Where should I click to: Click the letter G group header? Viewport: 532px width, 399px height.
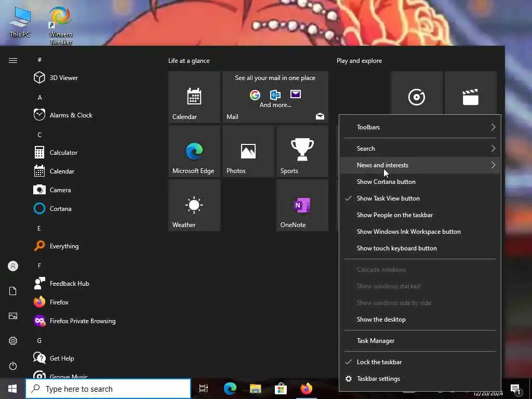pyautogui.click(x=39, y=340)
